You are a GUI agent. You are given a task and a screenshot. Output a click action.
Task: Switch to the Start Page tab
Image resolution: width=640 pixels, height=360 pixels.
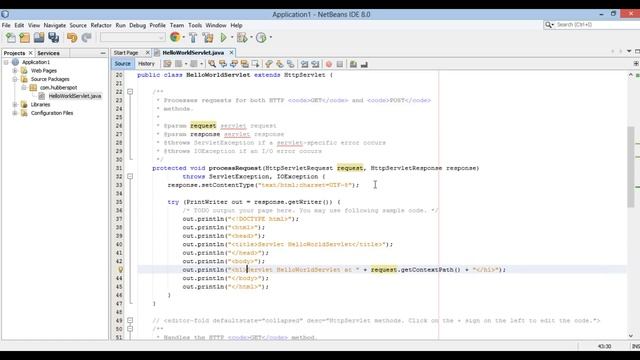click(126, 53)
